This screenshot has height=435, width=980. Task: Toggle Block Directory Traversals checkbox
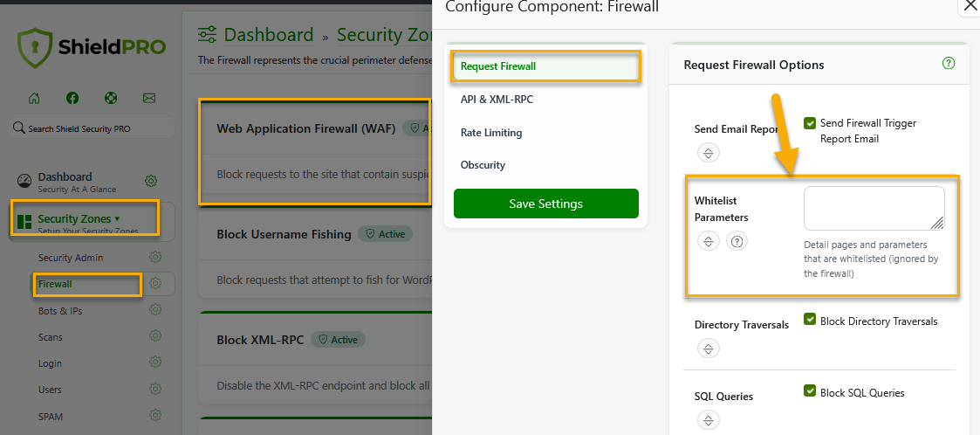pos(810,320)
